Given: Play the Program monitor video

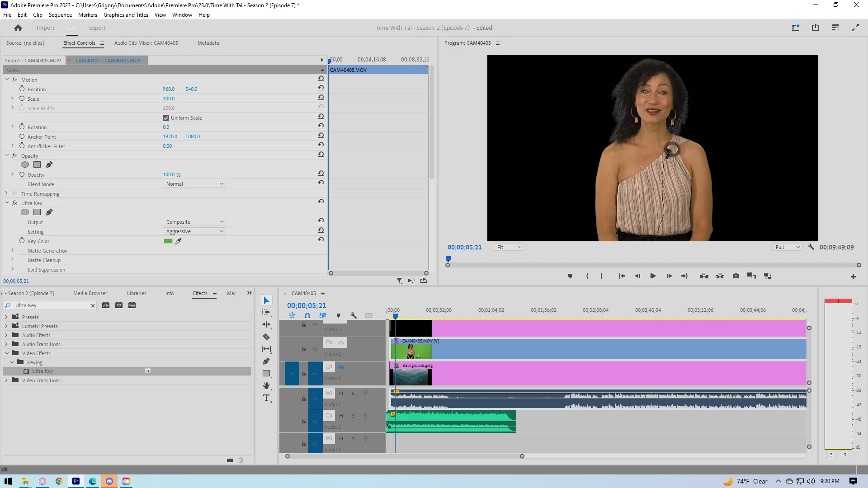Looking at the screenshot, I should (653, 276).
